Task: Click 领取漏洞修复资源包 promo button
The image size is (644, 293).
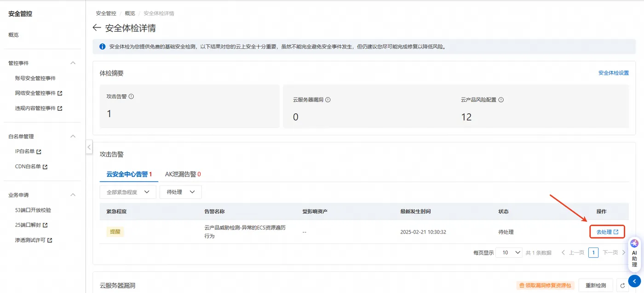Action: pos(545,286)
